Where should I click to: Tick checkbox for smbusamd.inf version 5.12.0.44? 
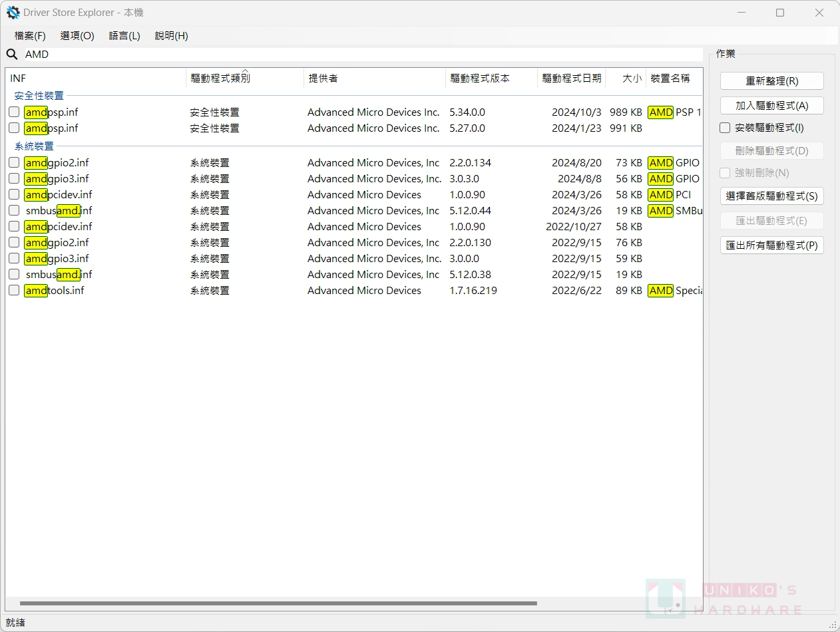(x=14, y=211)
